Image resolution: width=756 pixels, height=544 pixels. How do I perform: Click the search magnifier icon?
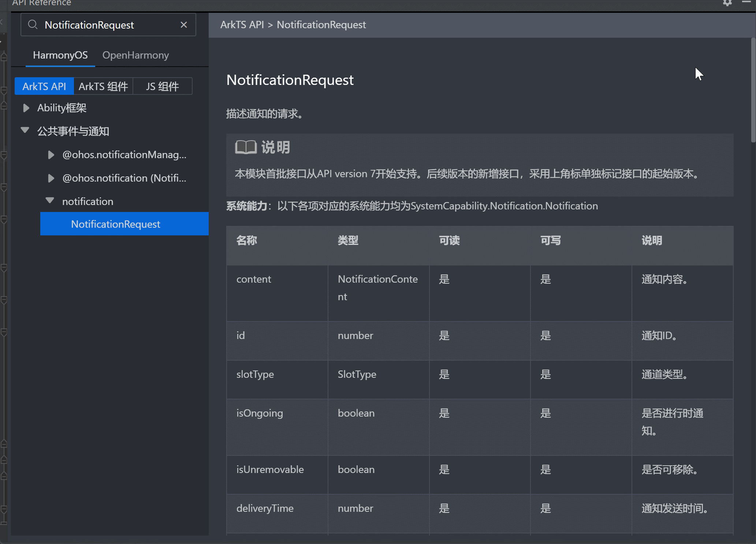click(x=33, y=25)
